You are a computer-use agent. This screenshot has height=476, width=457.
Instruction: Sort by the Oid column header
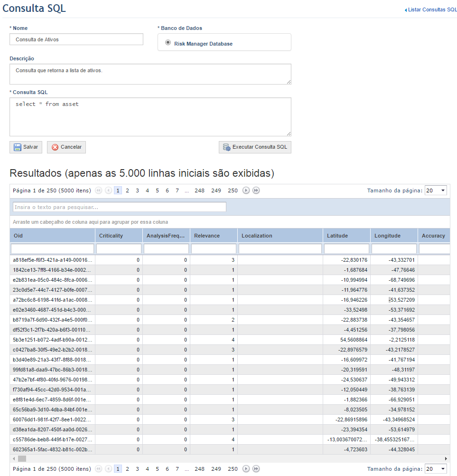(53, 236)
